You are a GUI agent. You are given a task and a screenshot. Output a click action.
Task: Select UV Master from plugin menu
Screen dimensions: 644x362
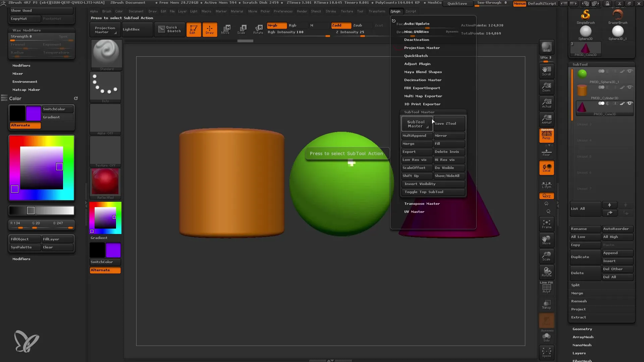[414, 211]
